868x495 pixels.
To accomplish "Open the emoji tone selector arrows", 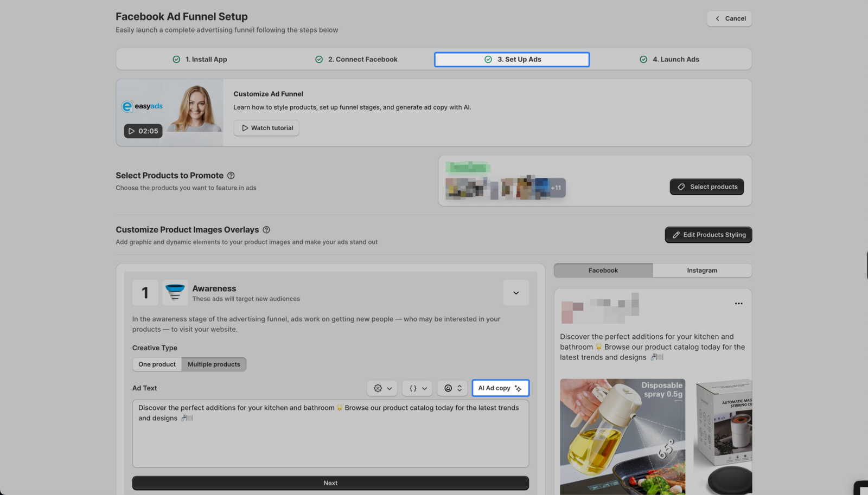I will 459,388.
